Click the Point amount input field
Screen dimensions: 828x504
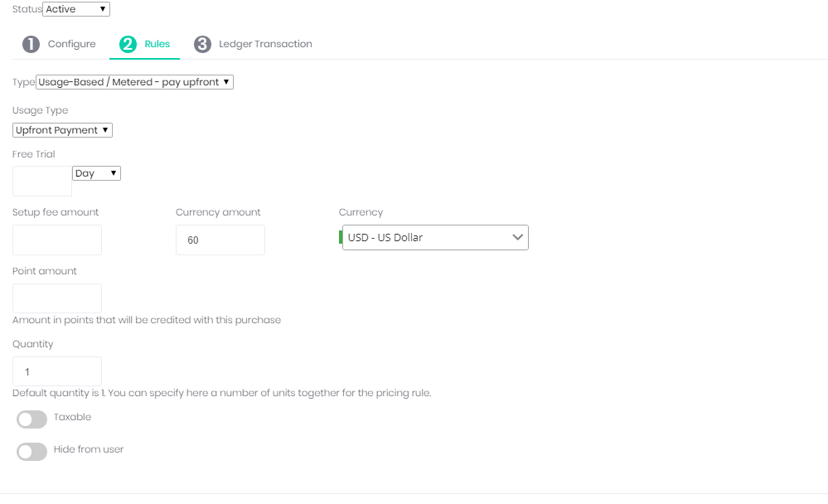point(57,298)
